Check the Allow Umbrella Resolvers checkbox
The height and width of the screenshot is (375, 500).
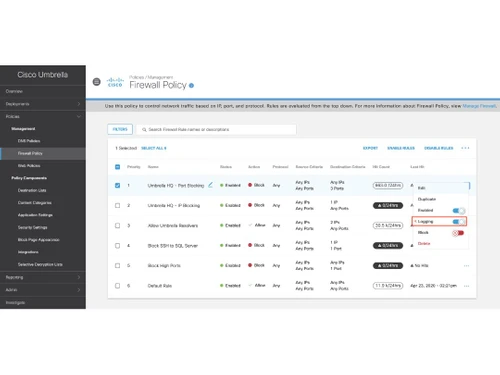point(117,225)
